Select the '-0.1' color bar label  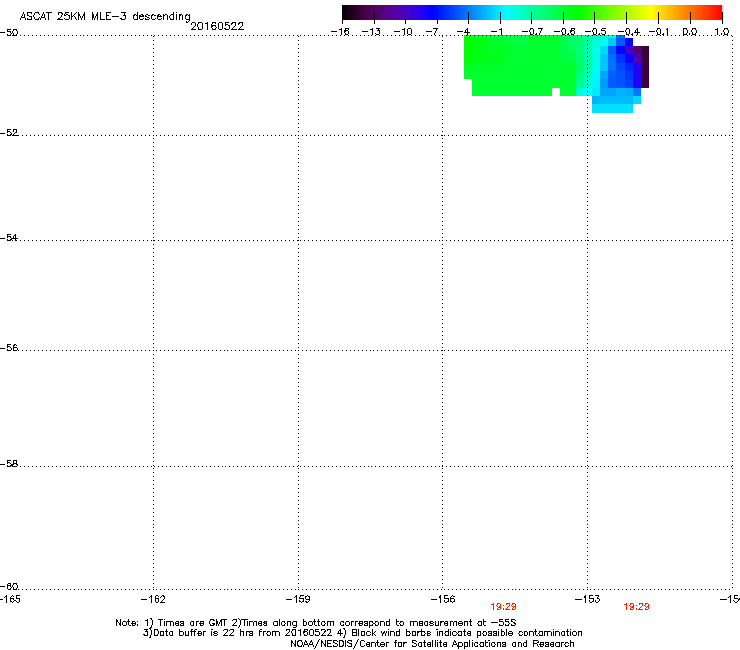coord(659,32)
